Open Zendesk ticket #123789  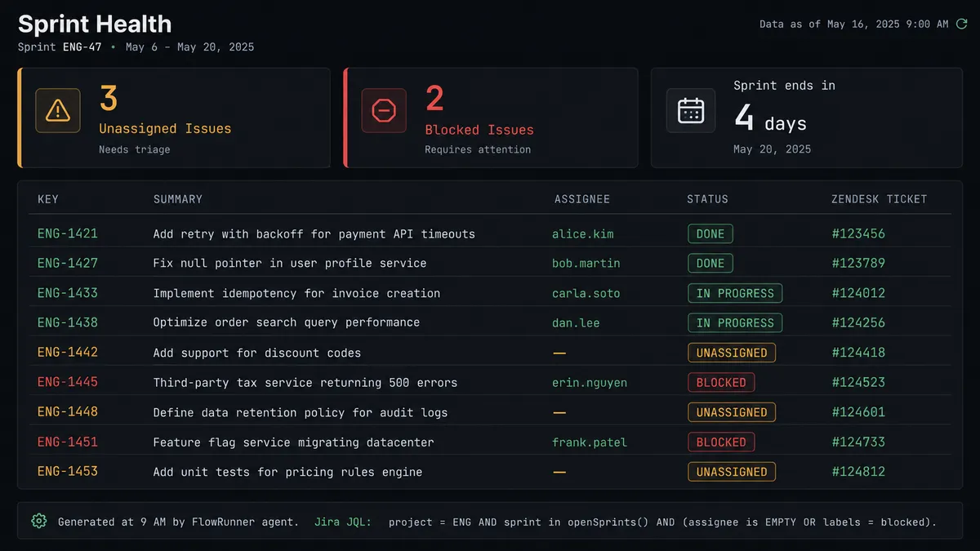tap(858, 263)
